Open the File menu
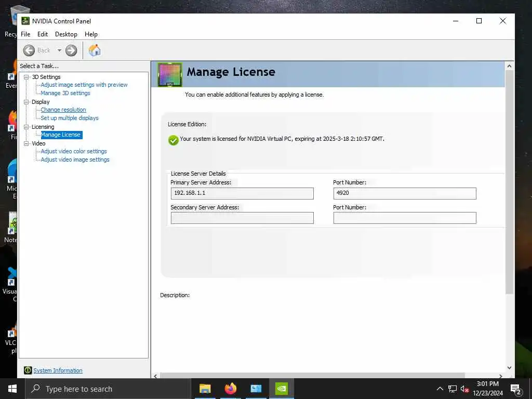Screen dimensions: 532x399 [x=25, y=34]
